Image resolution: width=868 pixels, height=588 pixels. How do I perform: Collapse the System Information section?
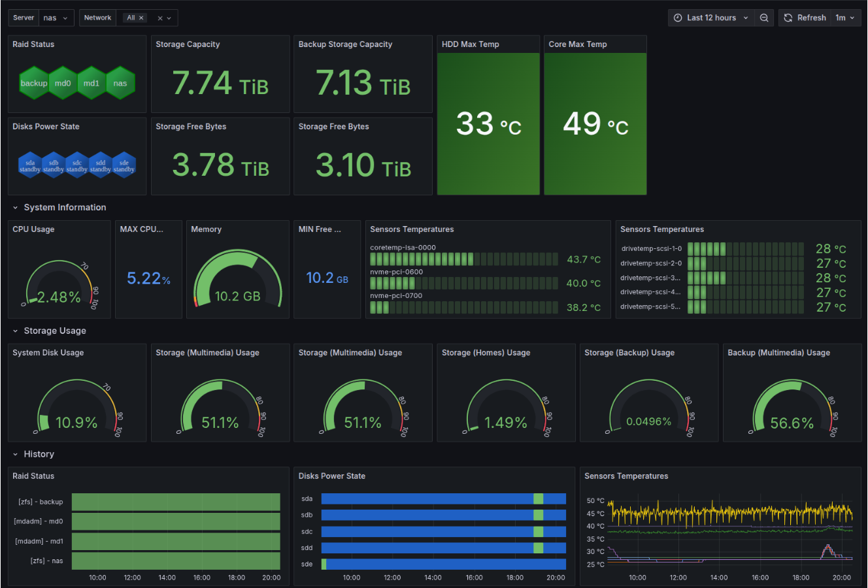64,207
